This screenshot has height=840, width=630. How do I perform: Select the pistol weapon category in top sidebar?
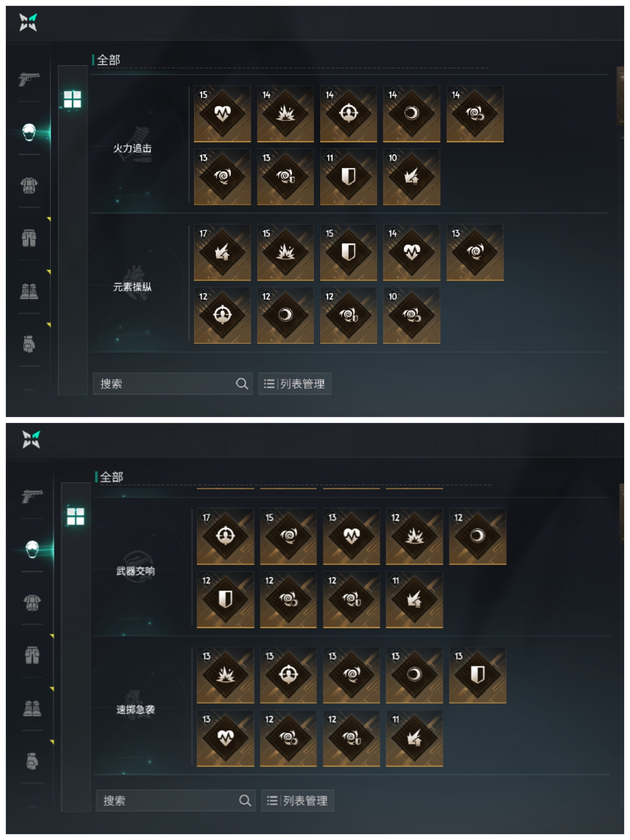point(29,79)
